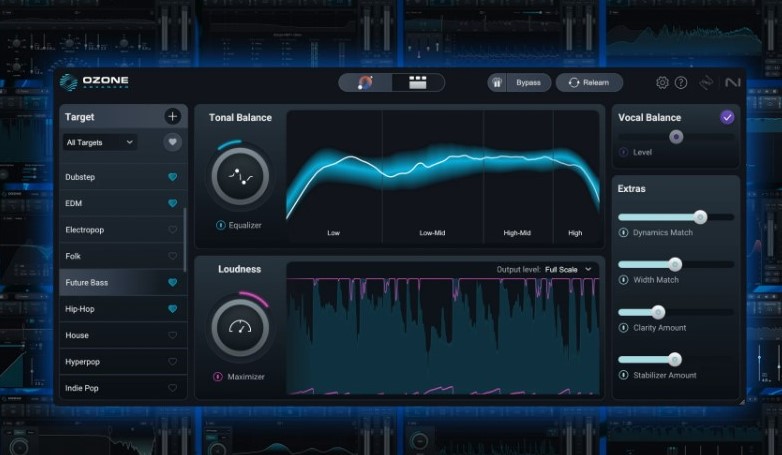This screenshot has width=782, height=455.
Task: Open the All Targets dropdown
Action: click(x=99, y=143)
